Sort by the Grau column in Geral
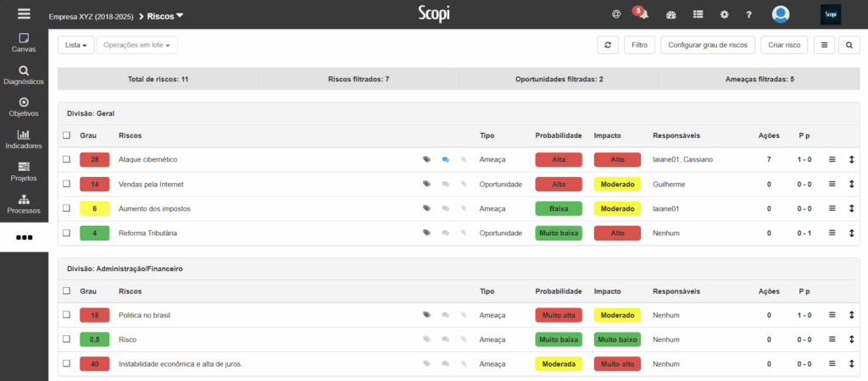This screenshot has height=381, width=868. (x=87, y=135)
